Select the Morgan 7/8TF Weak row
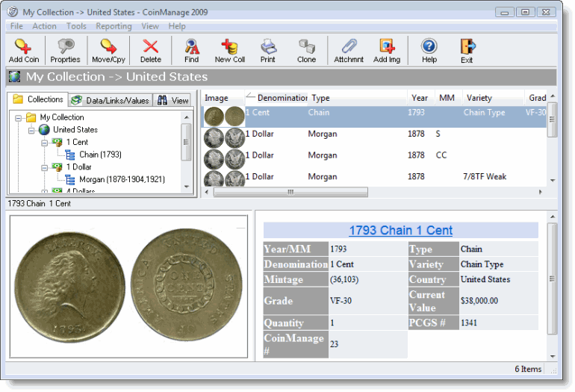 click(x=374, y=178)
